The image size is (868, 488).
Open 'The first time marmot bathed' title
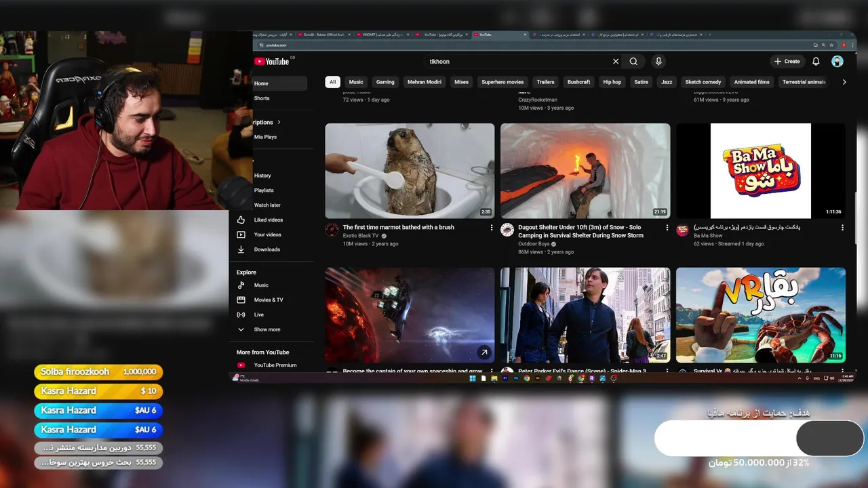pyautogui.click(x=398, y=228)
